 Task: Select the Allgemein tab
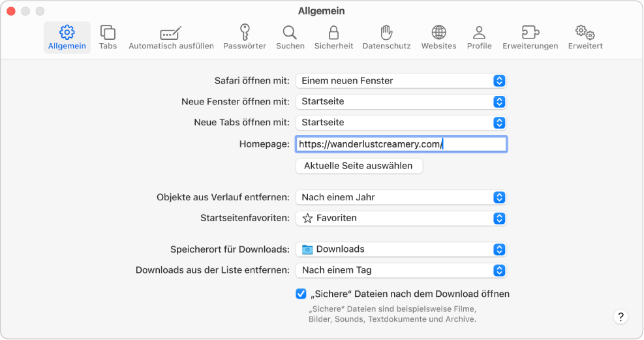coord(67,37)
